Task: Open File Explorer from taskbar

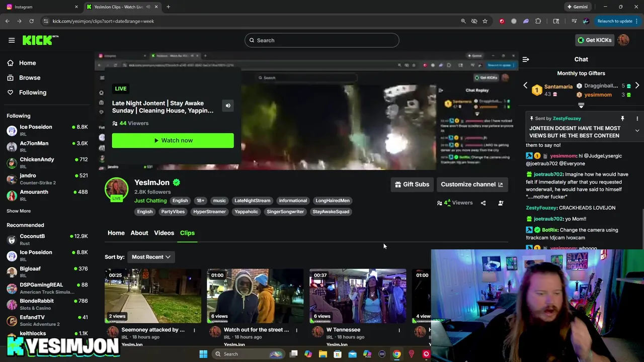Action: [x=323, y=354]
